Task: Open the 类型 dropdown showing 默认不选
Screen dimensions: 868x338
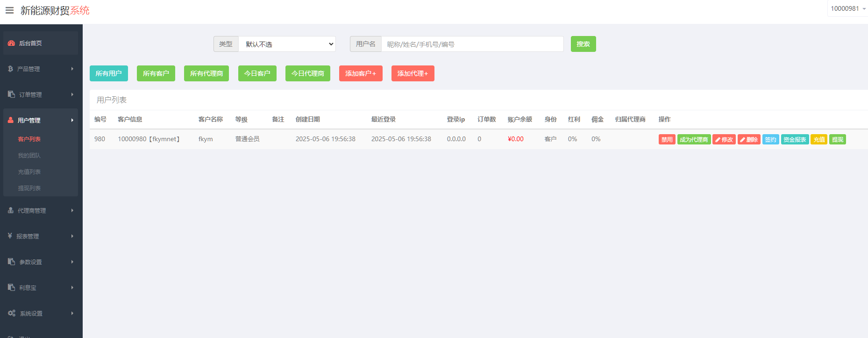Action: pos(287,44)
